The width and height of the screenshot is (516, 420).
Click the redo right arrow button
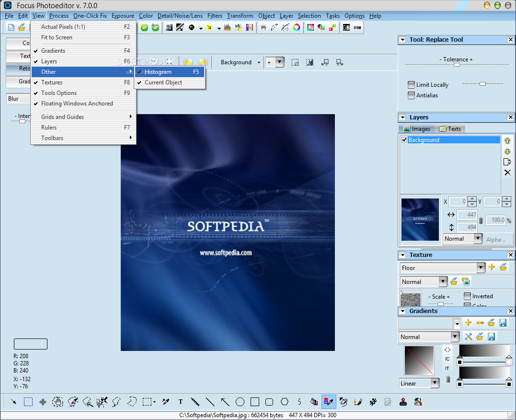[x=203, y=62]
